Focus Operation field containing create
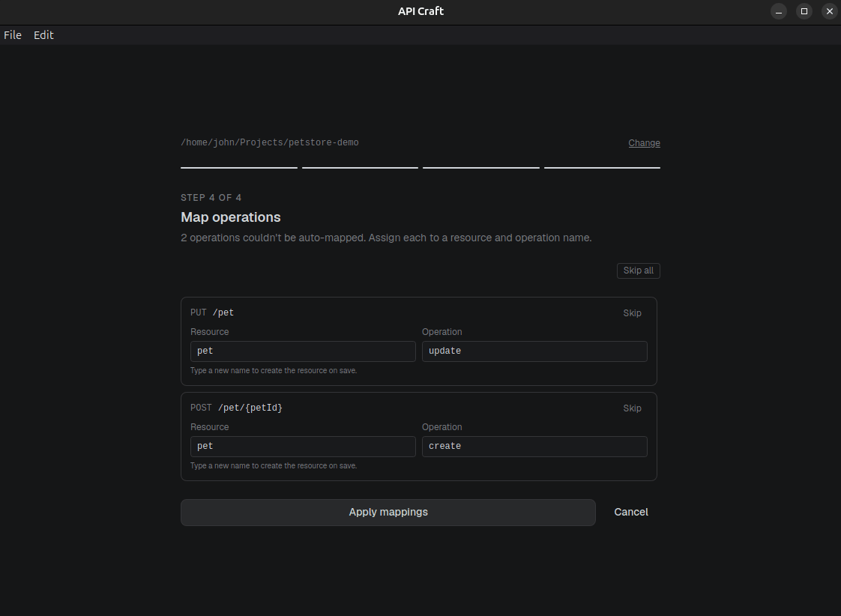Image resolution: width=841 pixels, height=616 pixels. [x=534, y=447]
